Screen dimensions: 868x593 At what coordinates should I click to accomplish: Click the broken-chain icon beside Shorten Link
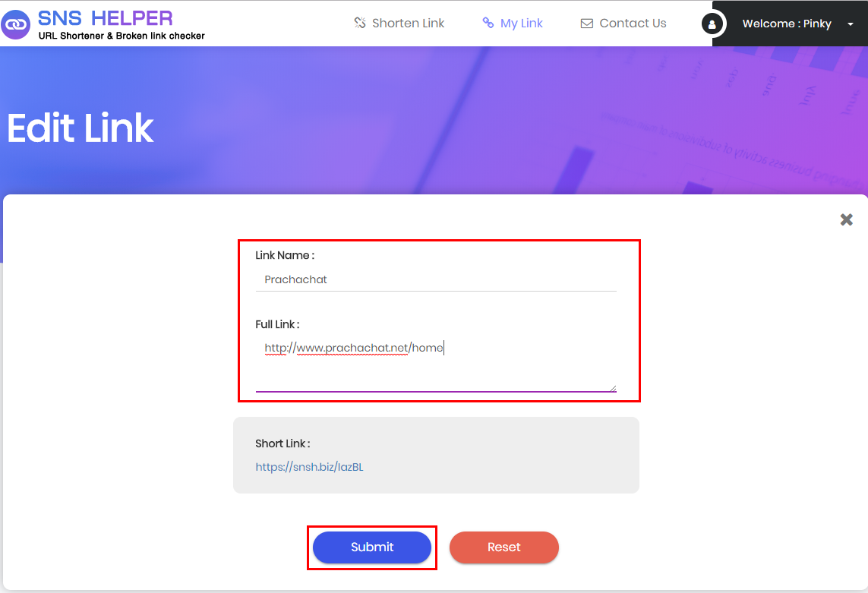pos(360,23)
